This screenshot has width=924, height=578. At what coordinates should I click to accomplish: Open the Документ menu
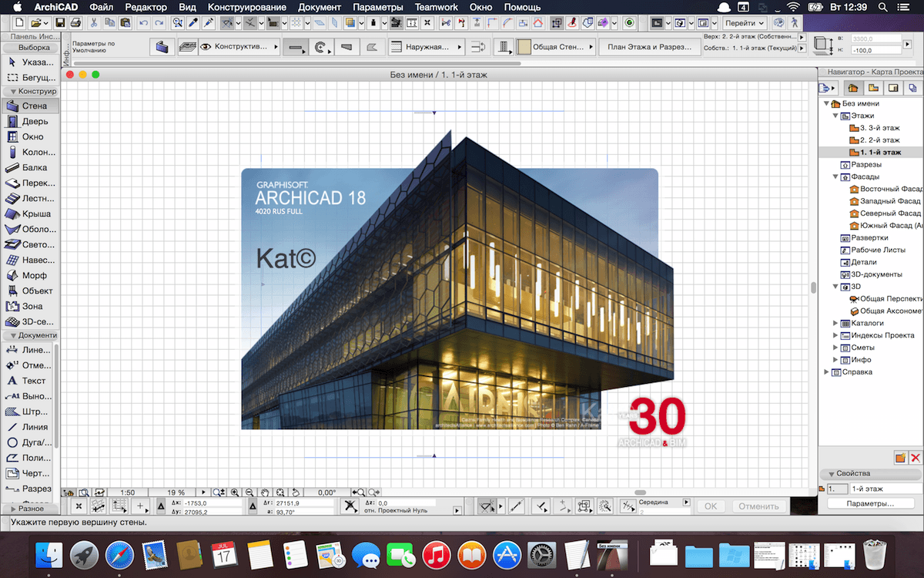(x=320, y=7)
